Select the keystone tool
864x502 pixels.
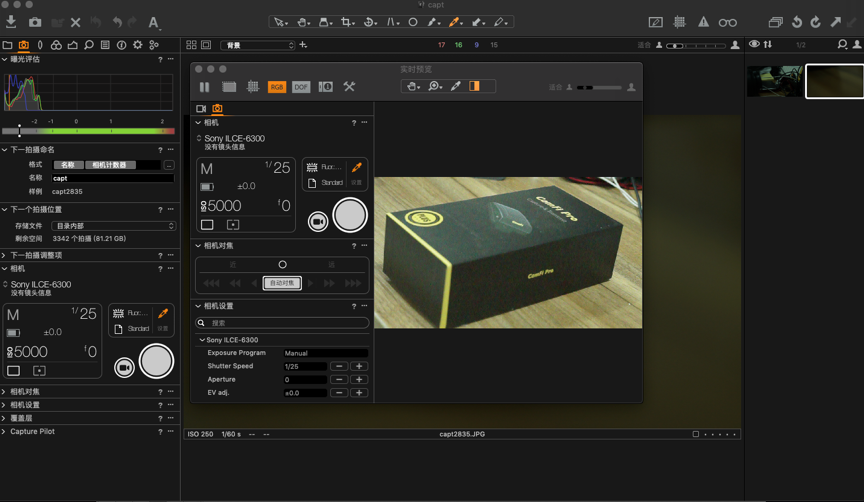click(392, 22)
